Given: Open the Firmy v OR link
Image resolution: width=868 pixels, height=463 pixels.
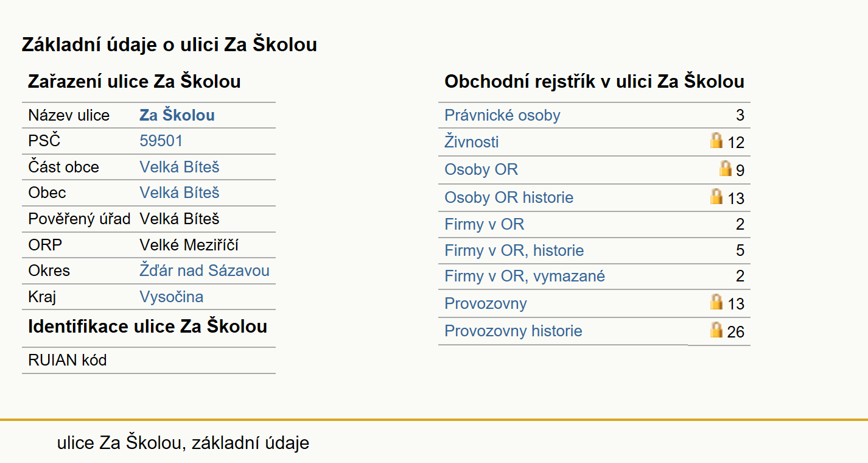Looking at the screenshot, I should point(484,224).
